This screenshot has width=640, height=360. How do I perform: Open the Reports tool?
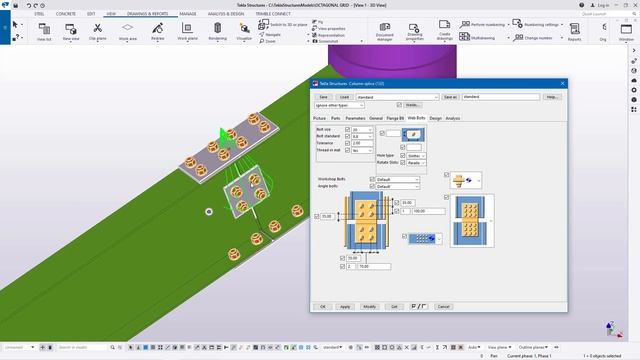point(574,32)
